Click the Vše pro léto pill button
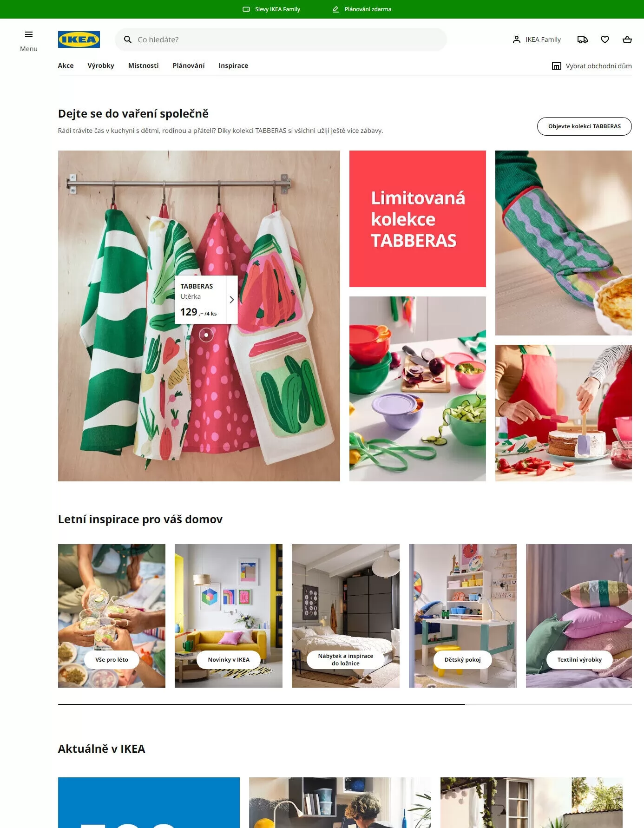The image size is (644, 828). click(112, 660)
